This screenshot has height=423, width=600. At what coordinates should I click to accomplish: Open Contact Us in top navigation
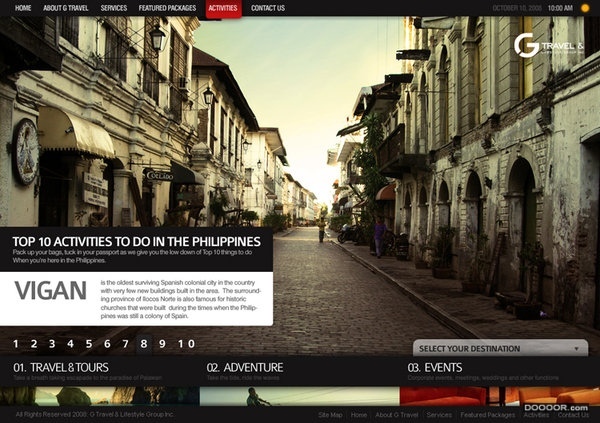point(268,8)
